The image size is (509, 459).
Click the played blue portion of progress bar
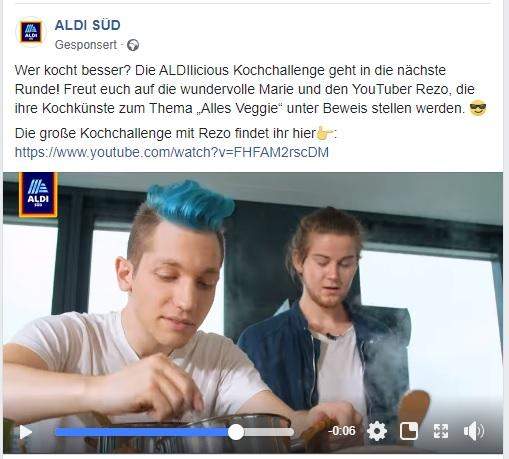point(142,432)
